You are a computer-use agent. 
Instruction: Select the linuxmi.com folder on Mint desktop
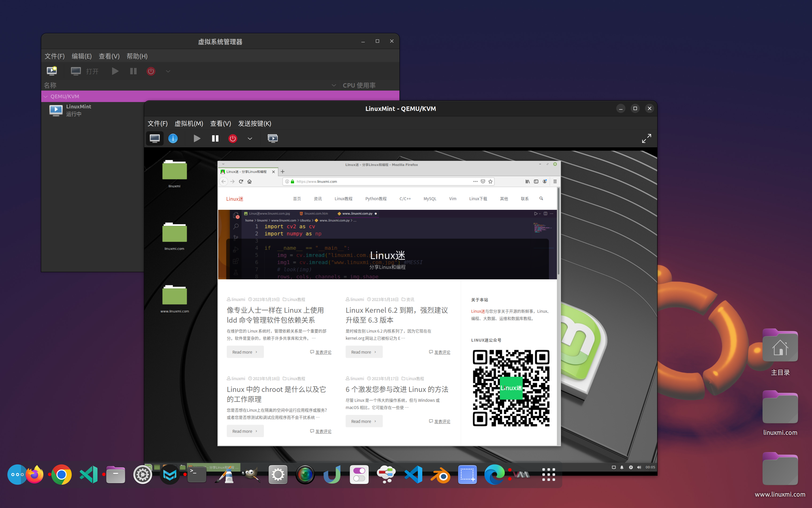click(174, 236)
